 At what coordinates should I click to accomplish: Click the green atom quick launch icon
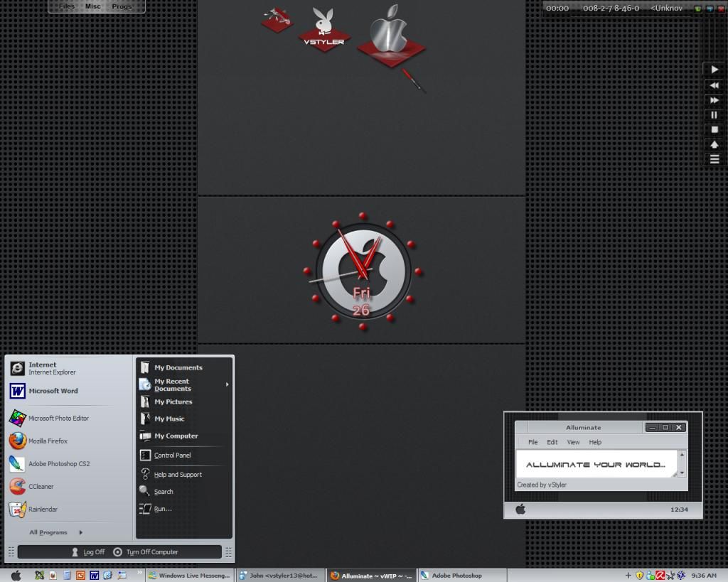coord(40,576)
